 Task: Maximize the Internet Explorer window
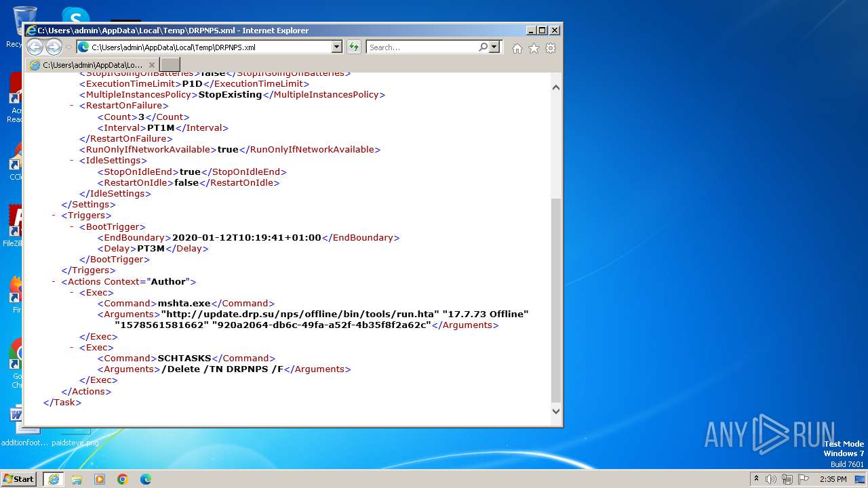click(542, 30)
